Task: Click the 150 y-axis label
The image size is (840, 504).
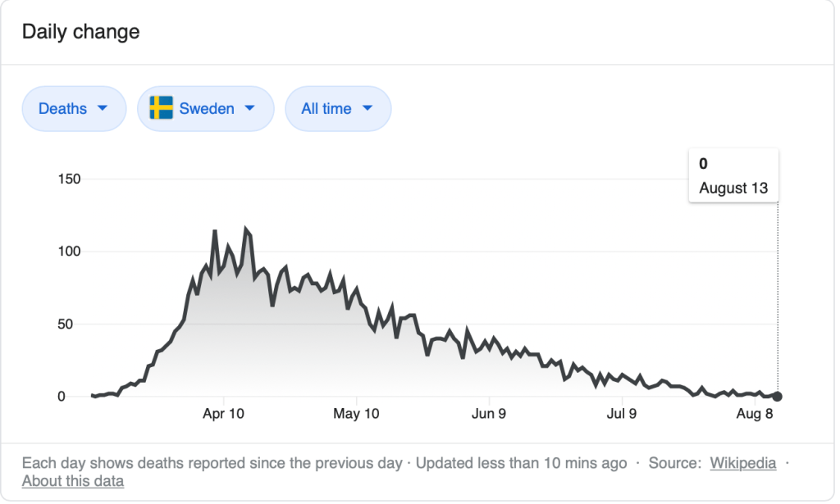Action: coord(68,179)
